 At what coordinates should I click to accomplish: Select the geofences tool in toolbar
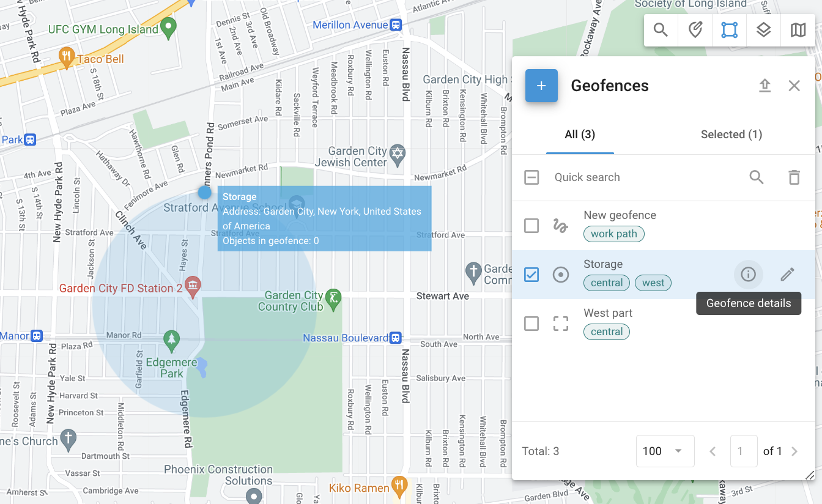click(x=729, y=30)
